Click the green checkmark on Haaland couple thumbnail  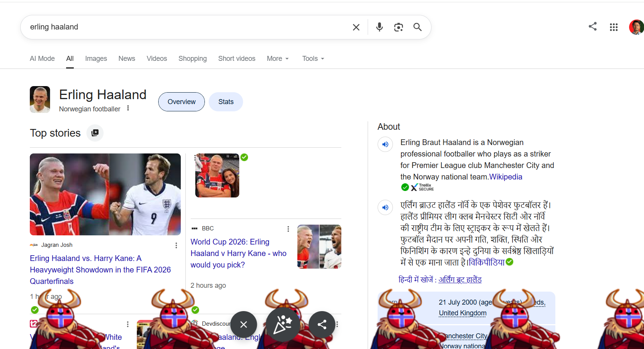pos(244,157)
